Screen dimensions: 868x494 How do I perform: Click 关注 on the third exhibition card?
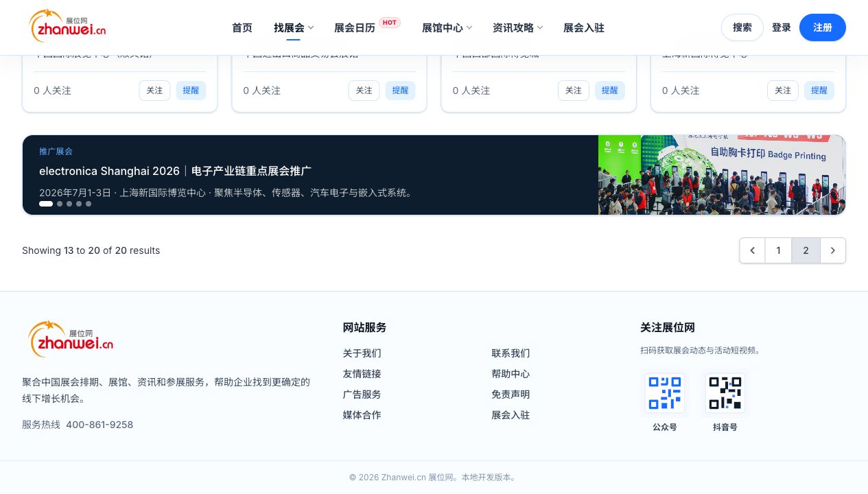pos(574,91)
